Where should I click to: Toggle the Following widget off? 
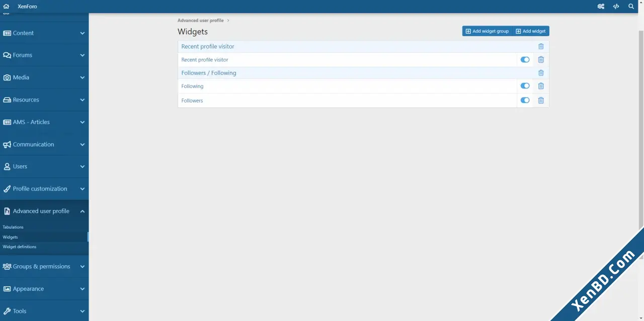525,86
